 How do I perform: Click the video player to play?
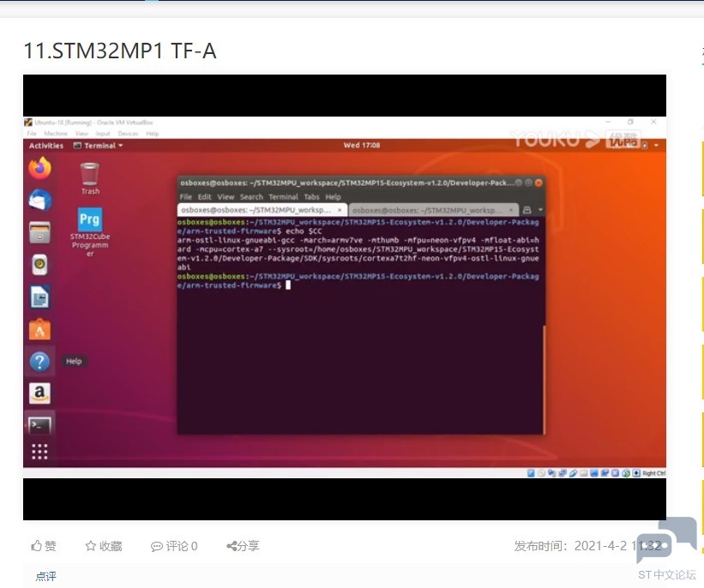pyautogui.click(x=345, y=297)
